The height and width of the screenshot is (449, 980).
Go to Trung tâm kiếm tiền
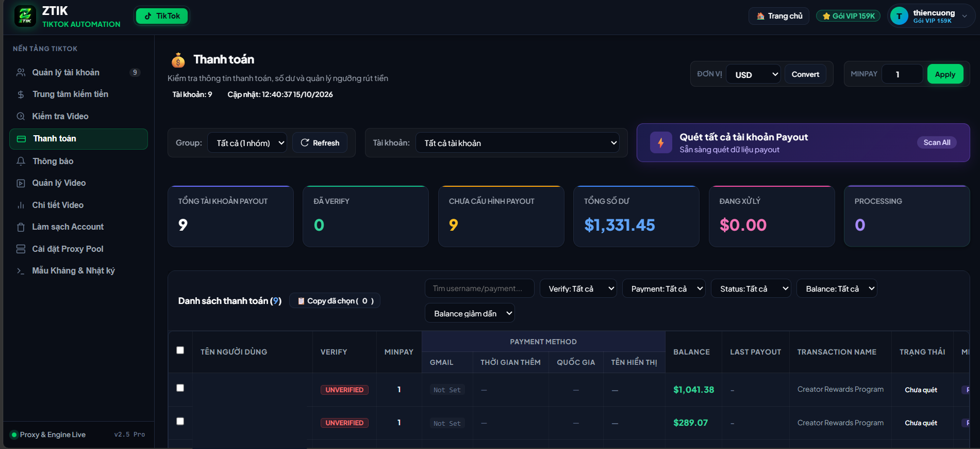(x=78, y=94)
